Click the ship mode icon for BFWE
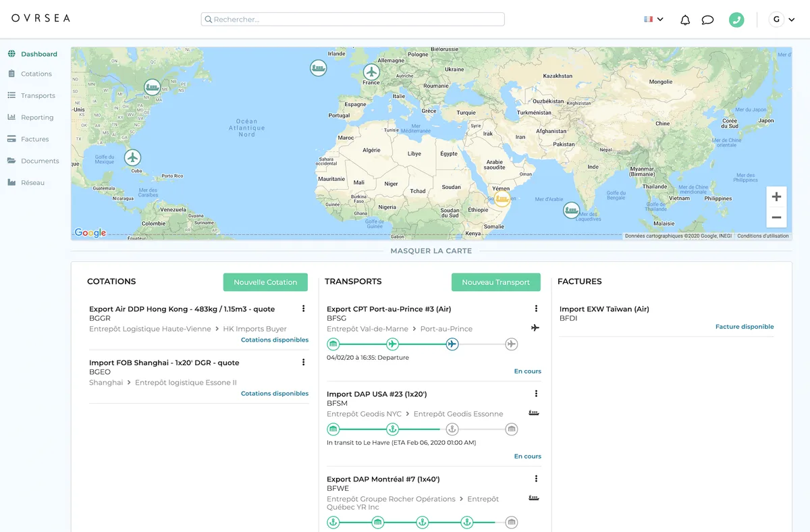 (534, 498)
